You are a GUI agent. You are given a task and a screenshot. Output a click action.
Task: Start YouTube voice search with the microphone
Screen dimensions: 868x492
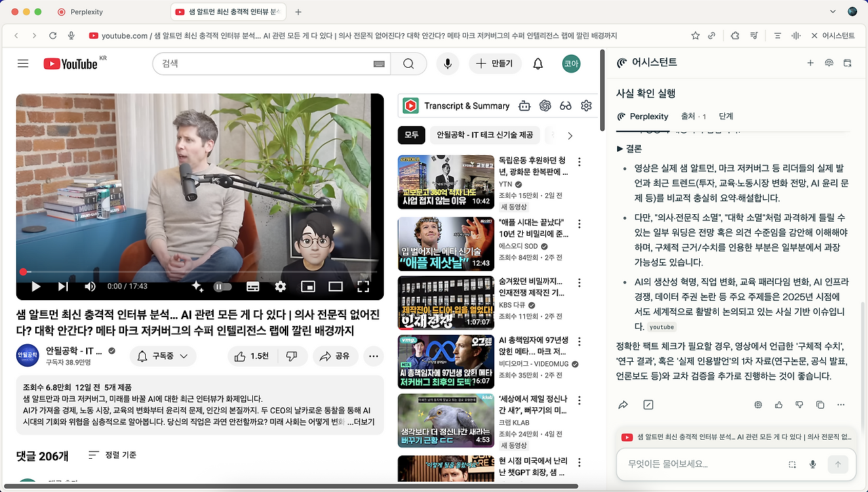[x=448, y=64]
